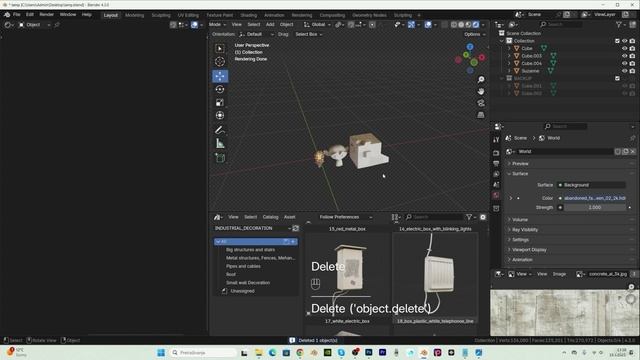Click the blue Z axis on navigation gizmo
The width and height of the screenshot is (640, 360).
point(470,47)
